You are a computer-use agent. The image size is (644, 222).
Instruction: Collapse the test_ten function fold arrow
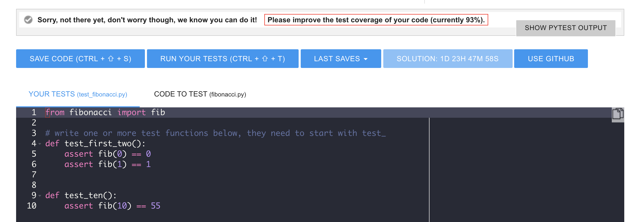[x=40, y=196]
